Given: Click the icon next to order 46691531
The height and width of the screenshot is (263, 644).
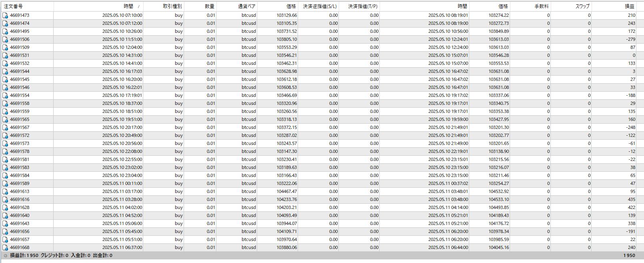Looking at the screenshot, I should click(x=5, y=55).
